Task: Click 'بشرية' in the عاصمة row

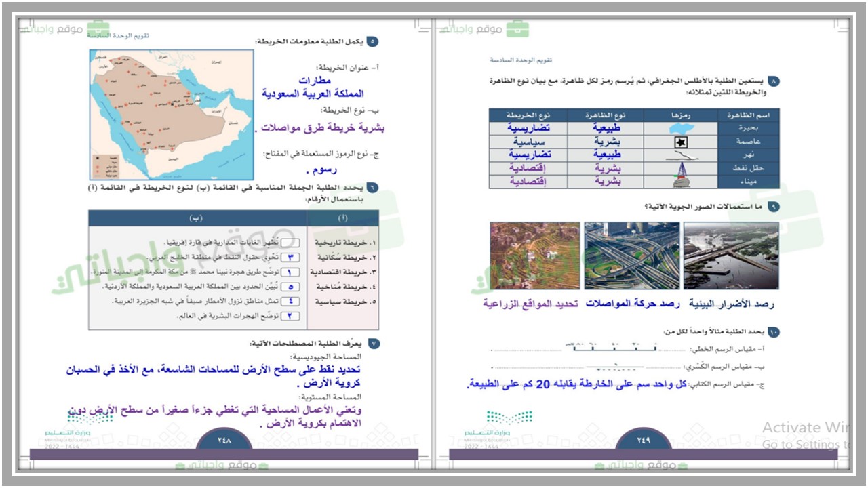Action: tap(608, 142)
